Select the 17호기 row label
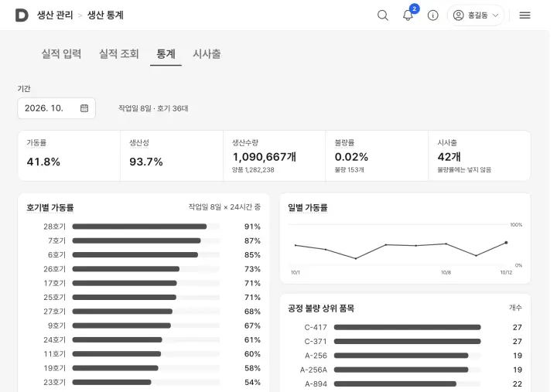The width and height of the screenshot is (557, 392). (x=55, y=283)
